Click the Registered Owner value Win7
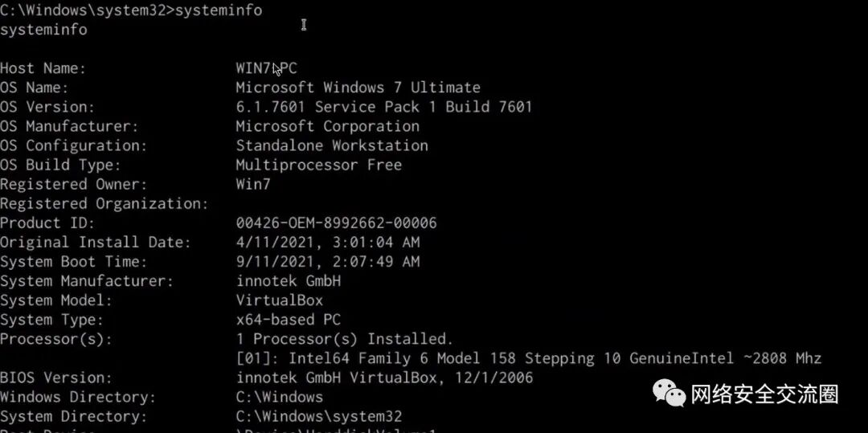This screenshot has height=433, width=868. pyautogui.click(x=253, y=184)
